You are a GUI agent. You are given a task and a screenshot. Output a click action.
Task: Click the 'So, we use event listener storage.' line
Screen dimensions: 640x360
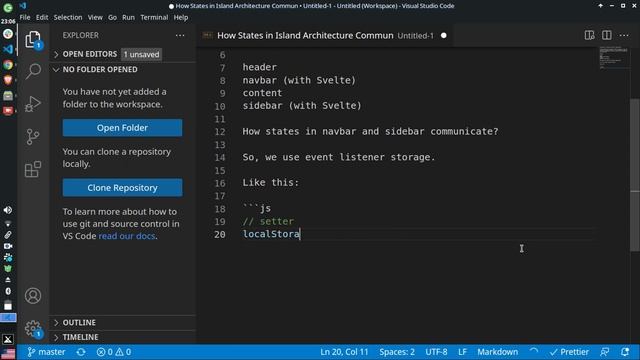click(339, 157)
